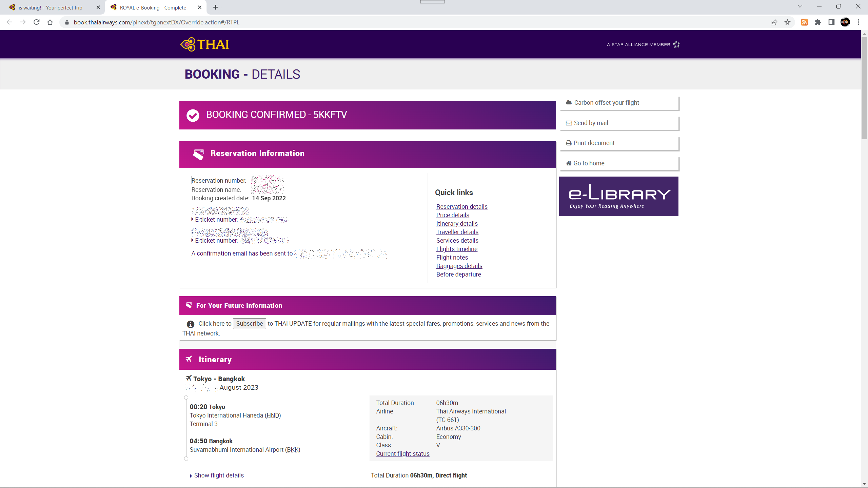Click the envelope icon on Send by mail

(569, 123)
